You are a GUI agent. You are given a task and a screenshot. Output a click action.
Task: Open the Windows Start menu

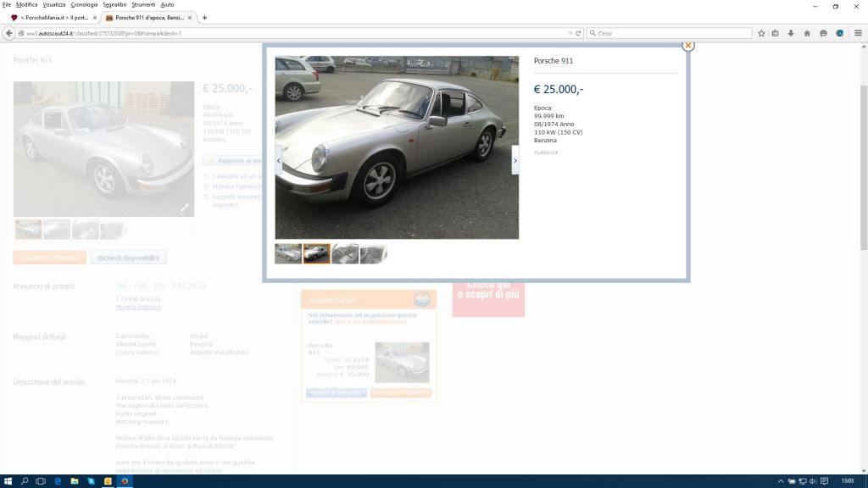coord(8,481)
